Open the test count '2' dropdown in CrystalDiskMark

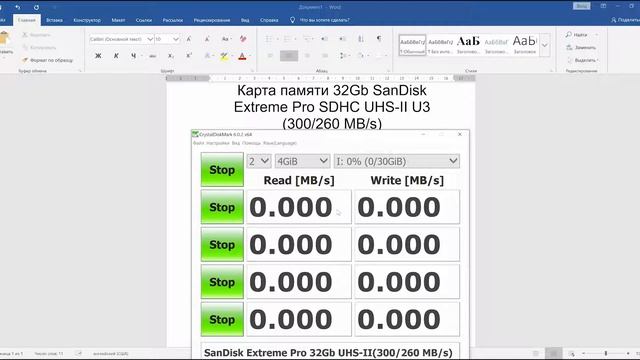point(259,161)
